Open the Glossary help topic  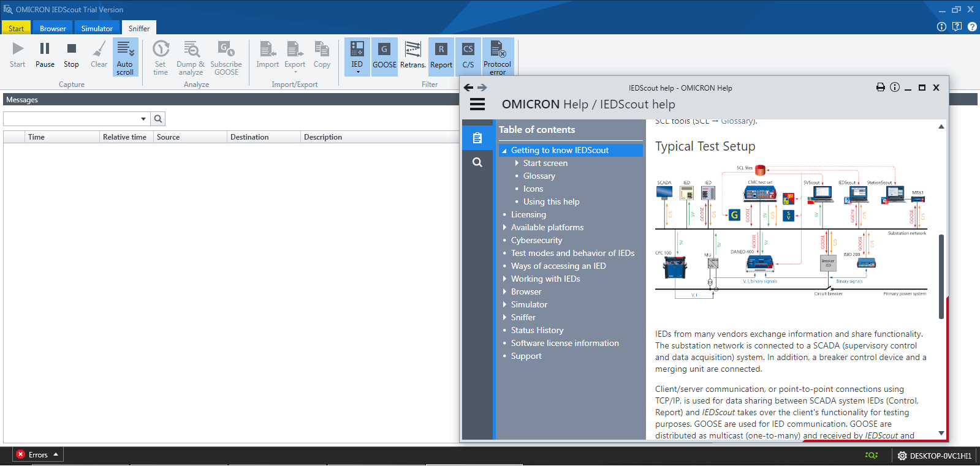pos(539,176)
